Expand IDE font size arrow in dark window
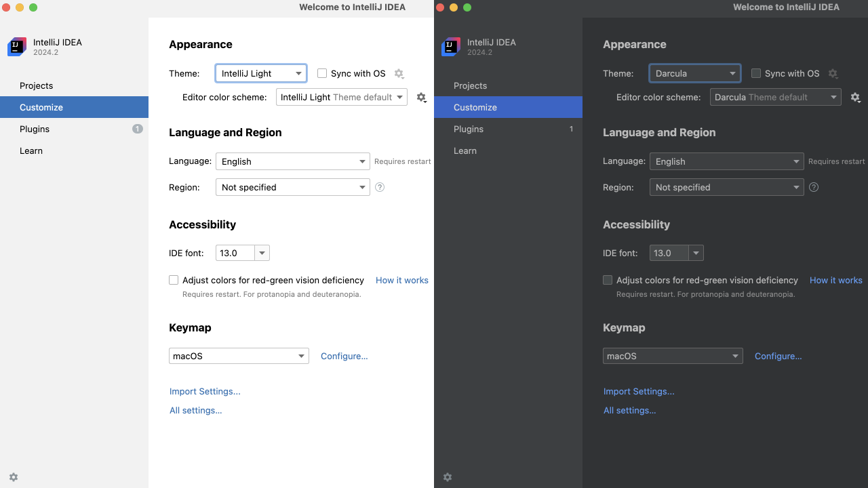Image resolution: width=868 pixels, height=488 pixels. tap(696, 253)
